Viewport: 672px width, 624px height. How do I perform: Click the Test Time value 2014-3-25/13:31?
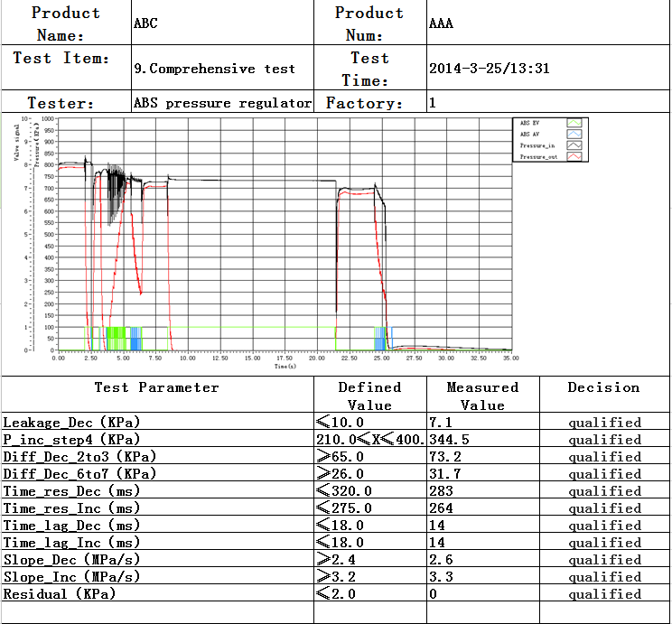[x=489, y=68]
